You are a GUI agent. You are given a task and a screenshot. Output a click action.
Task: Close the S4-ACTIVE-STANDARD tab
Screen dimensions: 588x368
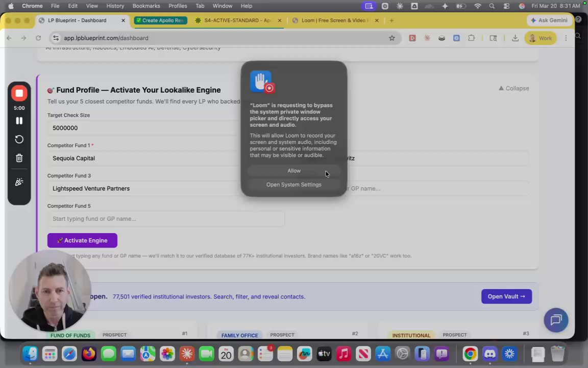pyautogui.click(x=279, y=20)
